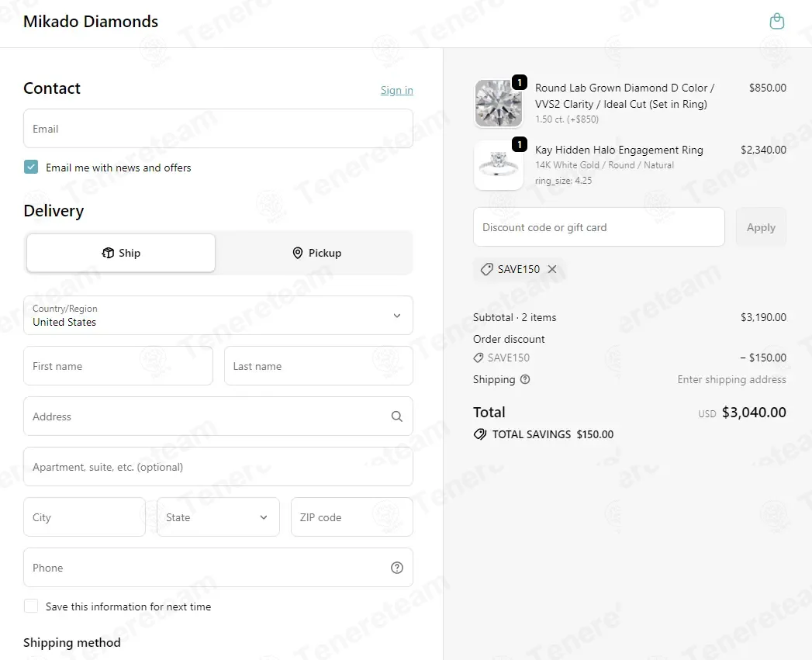
Task: Open the Country/Region dropdown
Action: pos(218,316)
